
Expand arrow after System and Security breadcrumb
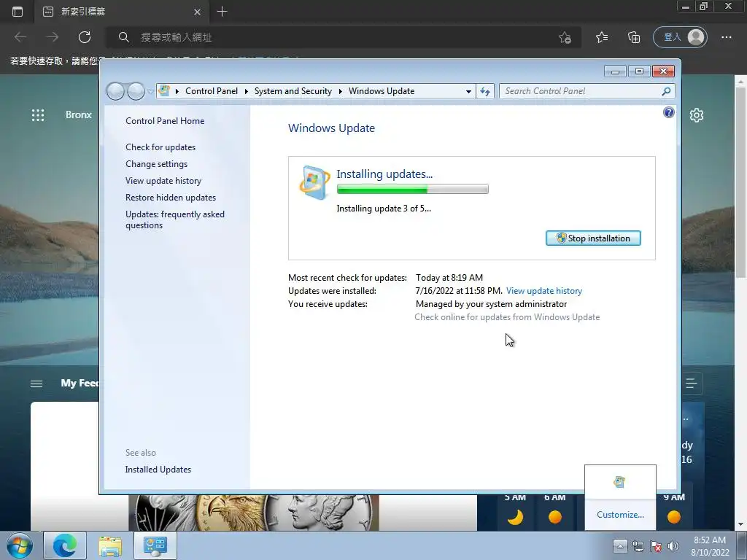tap(340, 91)
